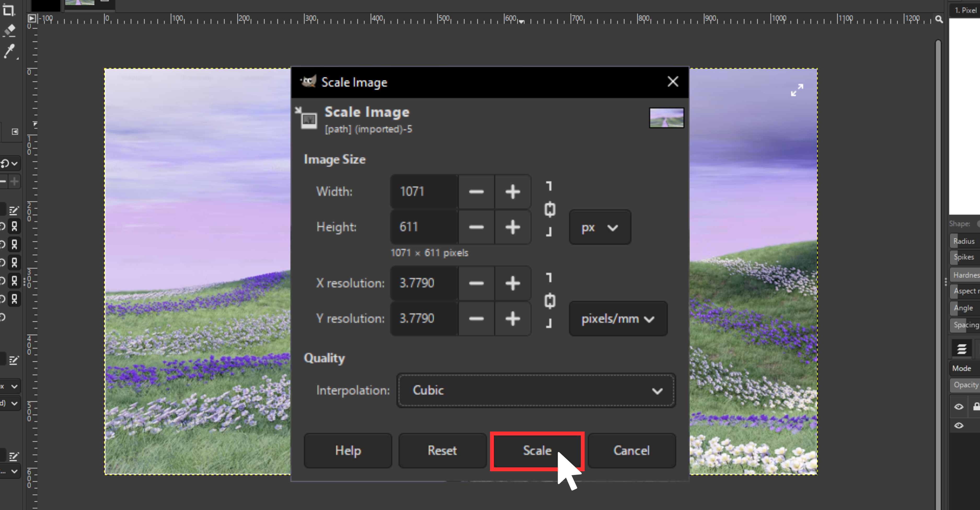Click the Scale button
Viewport: 980px width, 510px height.
coord(537,451)
